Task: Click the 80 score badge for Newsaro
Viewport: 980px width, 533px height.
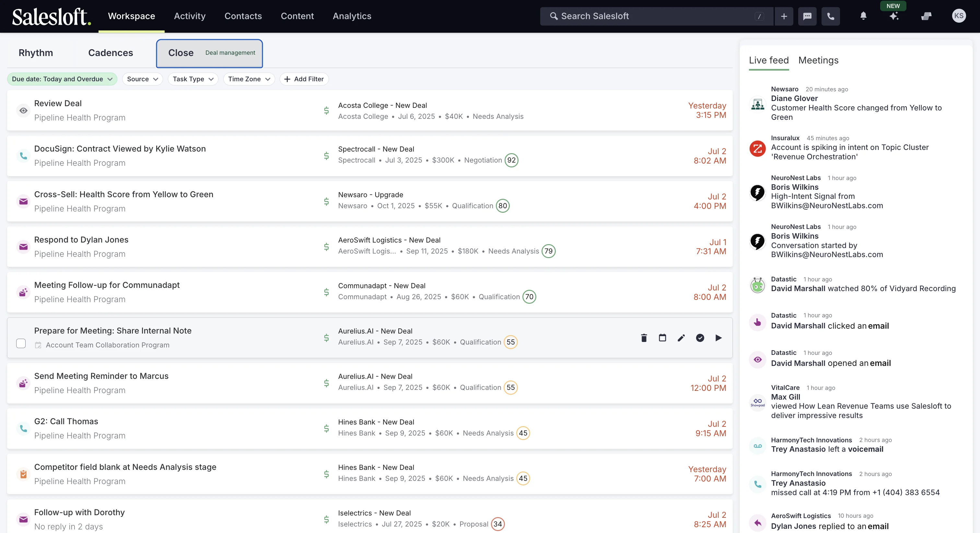Action: 503,206
